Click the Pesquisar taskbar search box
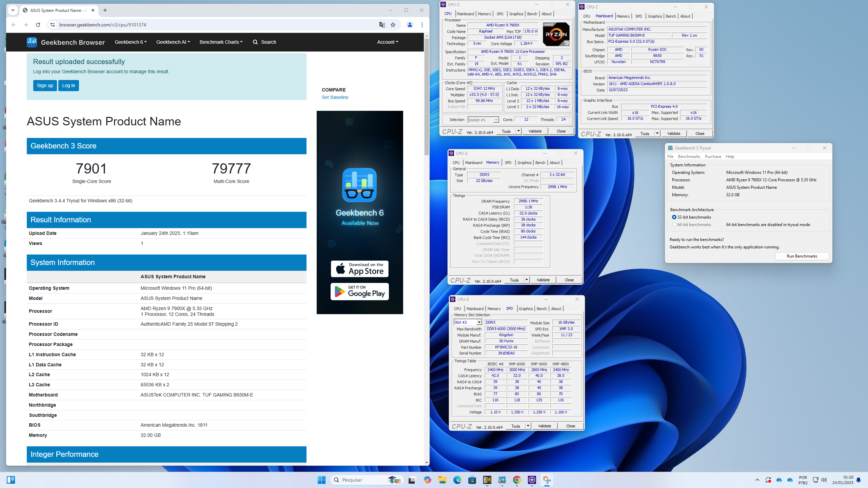The image size is (868, 488). pos(367,480)
